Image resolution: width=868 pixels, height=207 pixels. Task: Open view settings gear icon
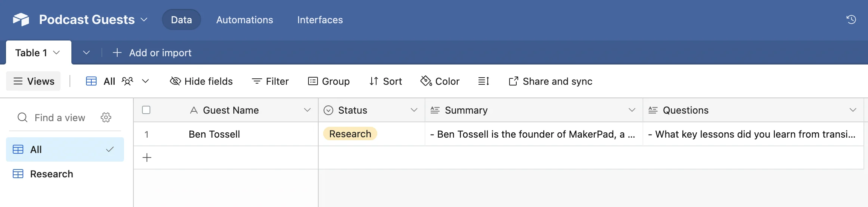click(x=106, y=117)
